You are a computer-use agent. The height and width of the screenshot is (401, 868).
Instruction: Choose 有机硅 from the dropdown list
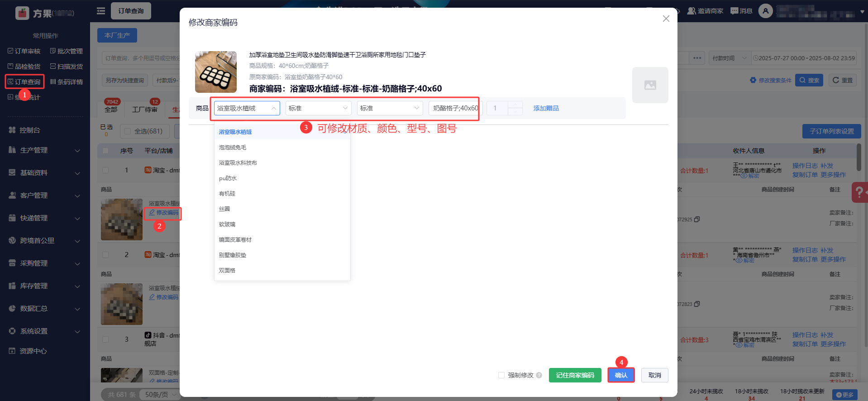(x=282, y=194)
